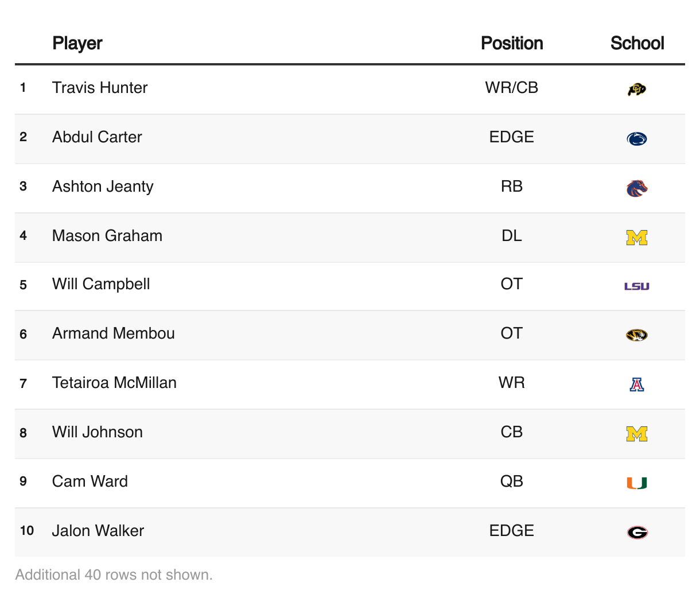Click the LSU logo for Will Campbell

[637, 286]
